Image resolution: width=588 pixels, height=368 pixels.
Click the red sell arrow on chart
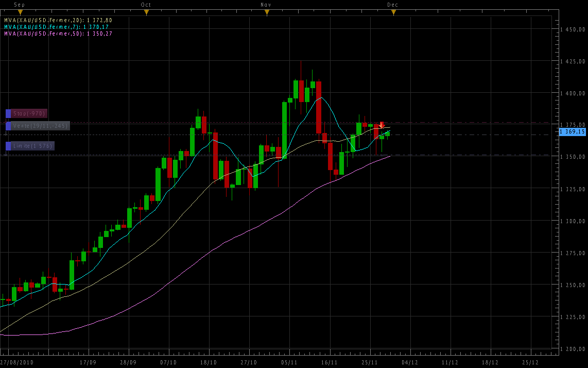coord(382,125)
